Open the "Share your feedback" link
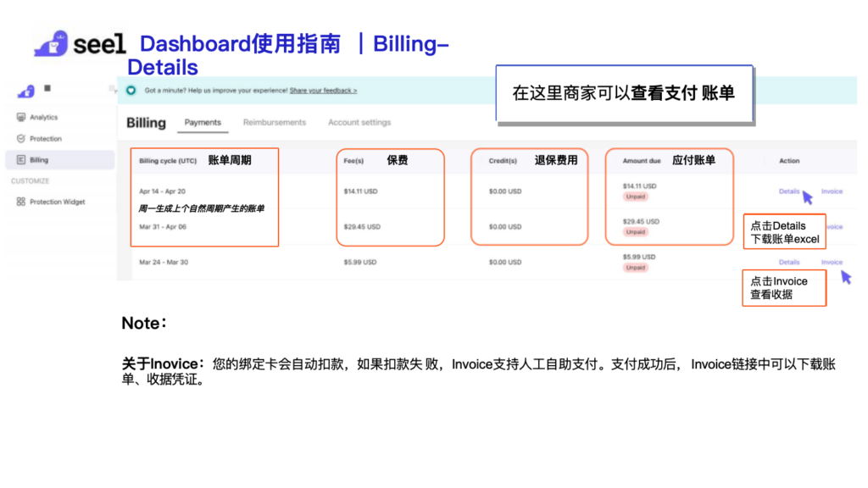Image resolution: width=868 pixels, height=488 pixels. pos(323,90)
